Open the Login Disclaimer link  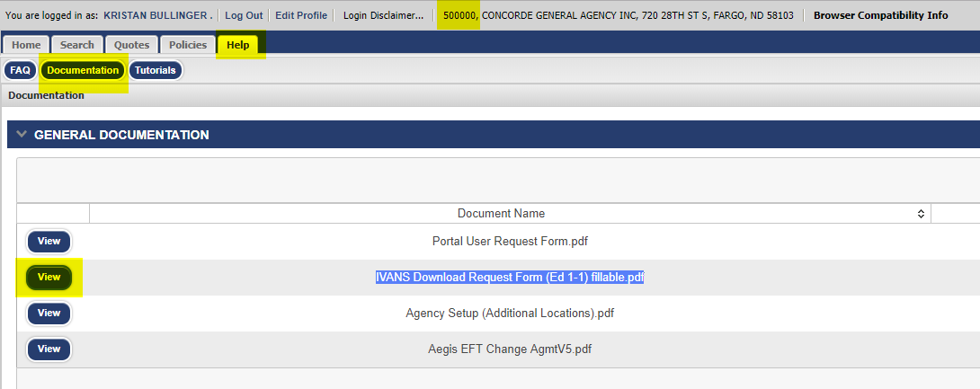click(384, 15)
